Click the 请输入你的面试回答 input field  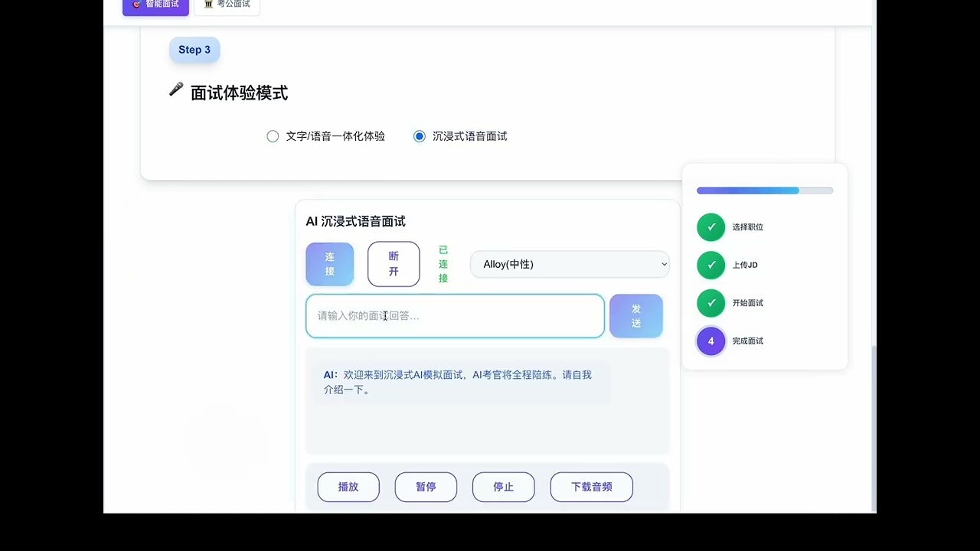coord(455,315)
